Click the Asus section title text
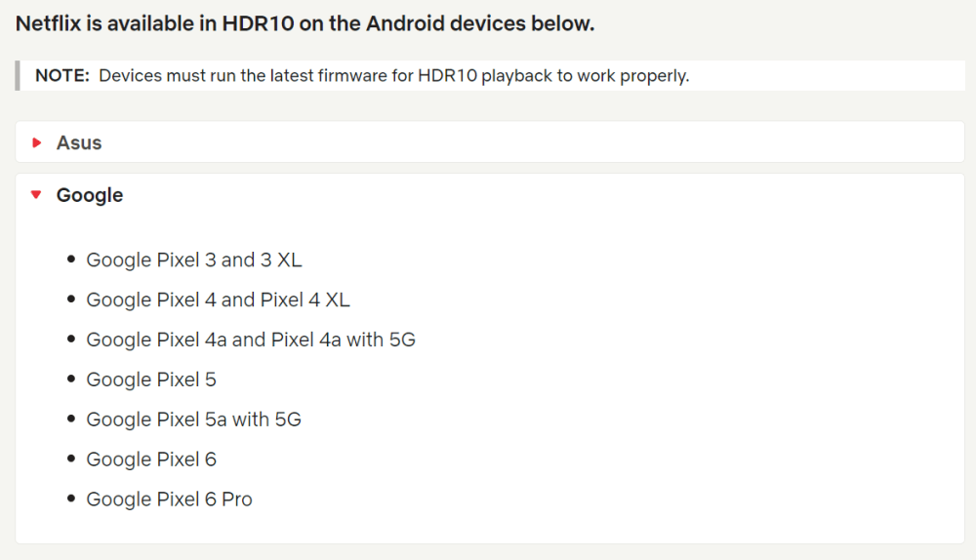This screenshot has width=976, height=560. pyautogui.click(x=79, y=142)
